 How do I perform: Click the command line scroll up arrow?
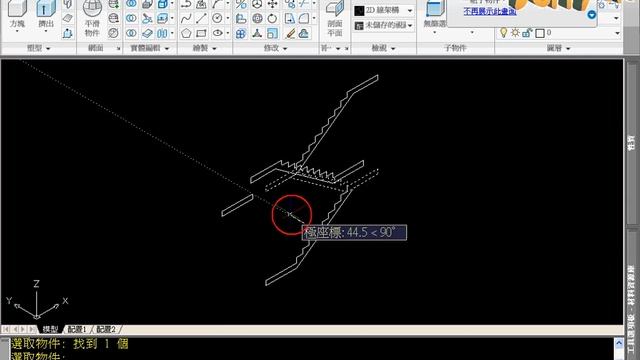619,343
